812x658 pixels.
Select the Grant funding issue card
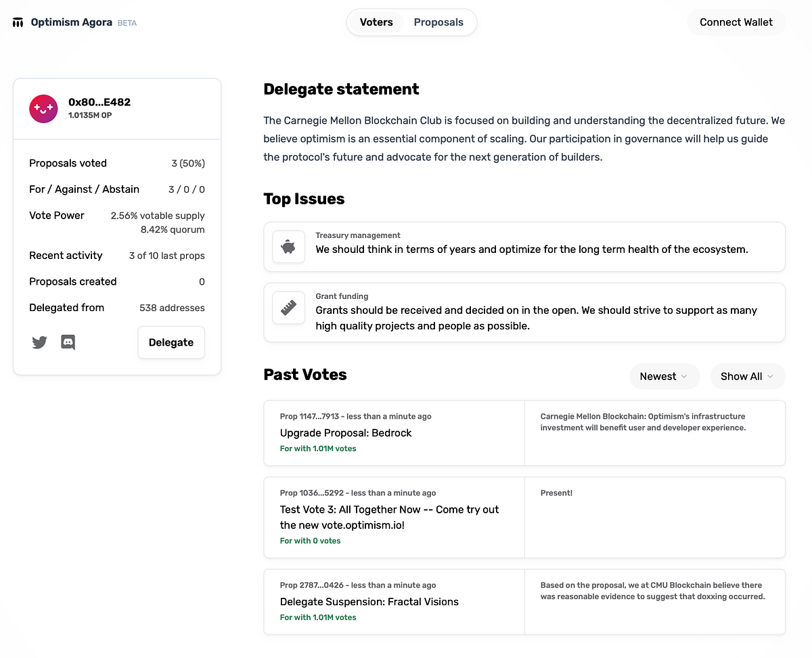pos(524,312)
